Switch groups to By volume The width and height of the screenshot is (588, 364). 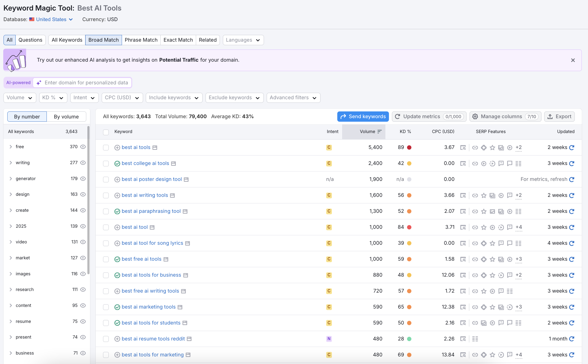[66, 117]
